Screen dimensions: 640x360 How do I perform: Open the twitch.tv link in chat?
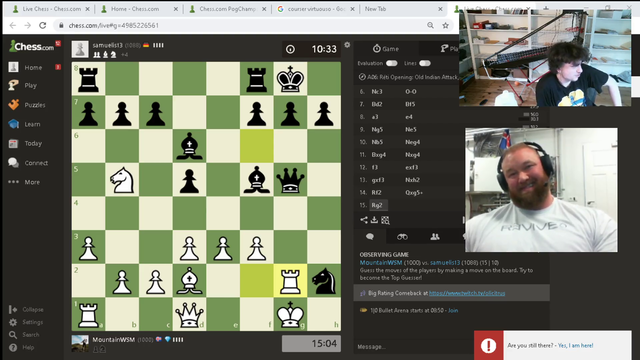467,293
